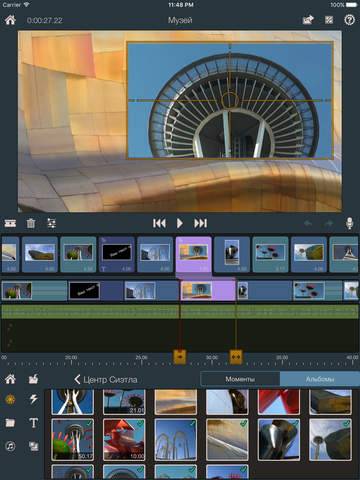Select the highlighted purple storyboard clip
This screenshot has width=360, height=480.
[x=193, y=254]
